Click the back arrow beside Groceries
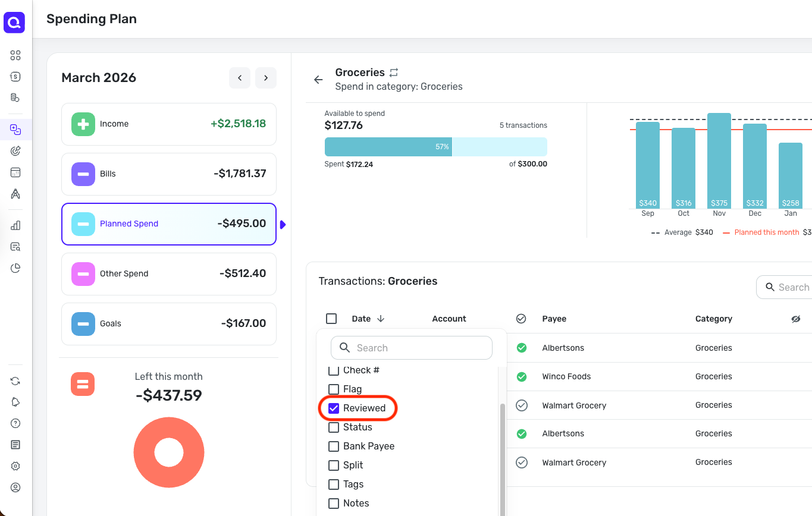 point(318,80)
